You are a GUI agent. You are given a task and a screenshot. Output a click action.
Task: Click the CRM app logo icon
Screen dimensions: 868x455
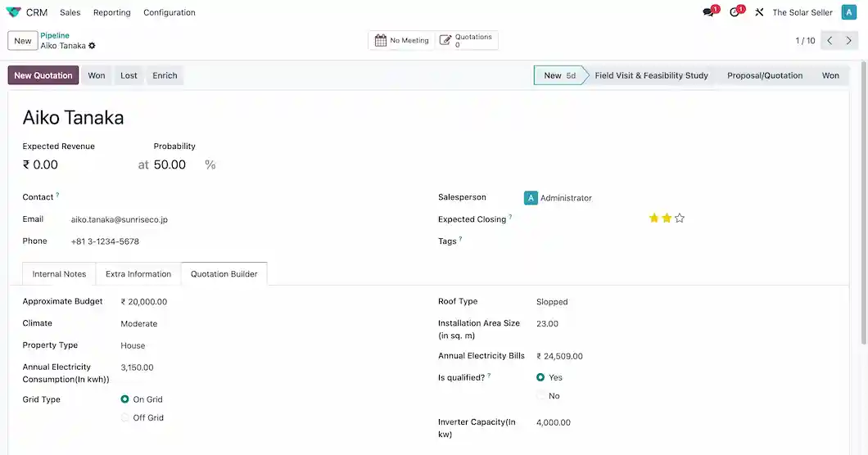click(13, 12)
